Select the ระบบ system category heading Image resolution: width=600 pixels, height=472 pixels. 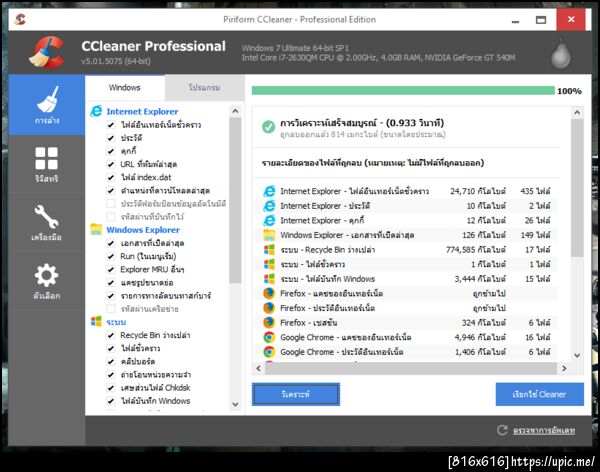click(116, 322)
